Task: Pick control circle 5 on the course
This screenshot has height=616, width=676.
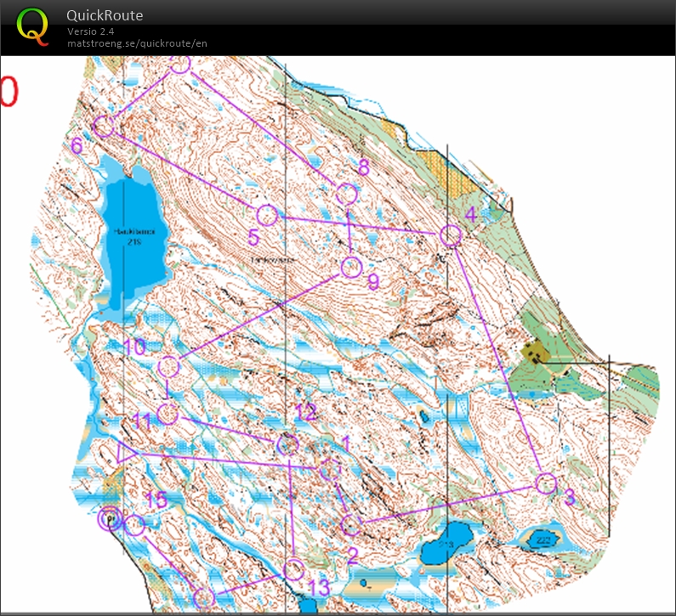Action: pyautogui.click(x=267, y=215)
